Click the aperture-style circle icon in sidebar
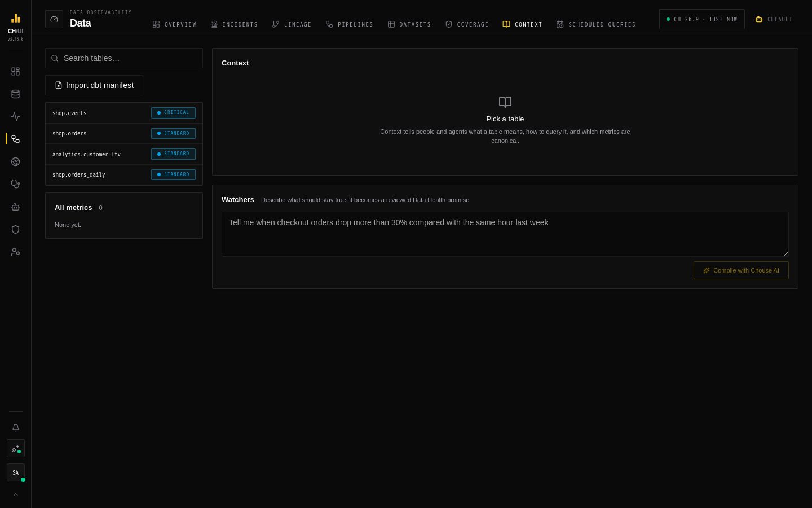The width and height of the screenshot is (812, 508). [x=15, y=162]
